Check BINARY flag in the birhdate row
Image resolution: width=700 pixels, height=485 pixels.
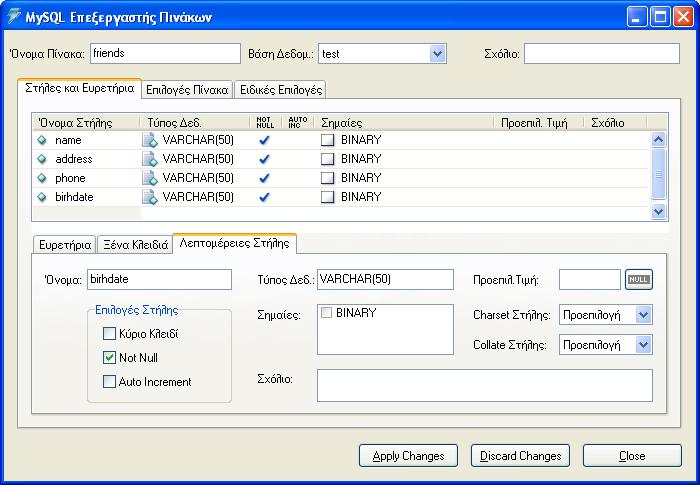click(327, 197)
